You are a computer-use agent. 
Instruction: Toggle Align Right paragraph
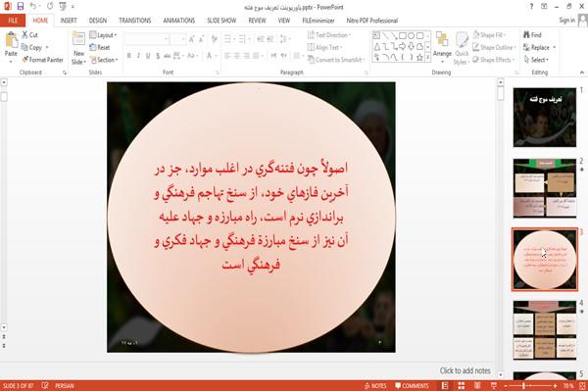(246, 56)
